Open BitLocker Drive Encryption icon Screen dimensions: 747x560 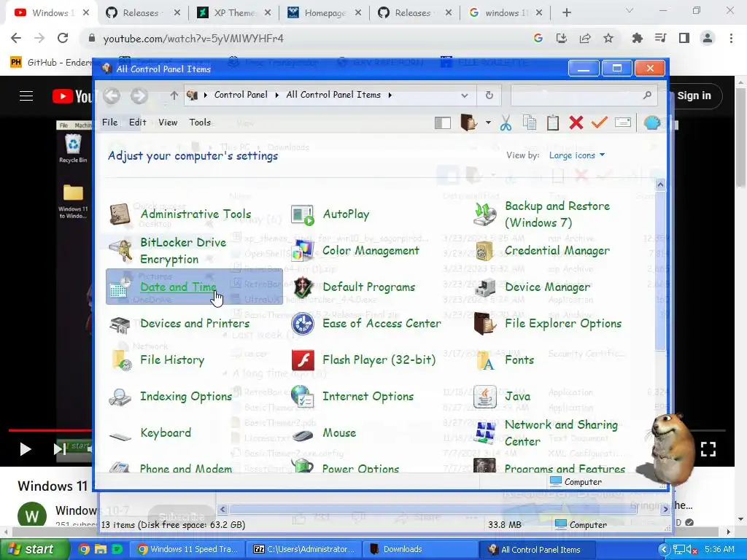120,251
